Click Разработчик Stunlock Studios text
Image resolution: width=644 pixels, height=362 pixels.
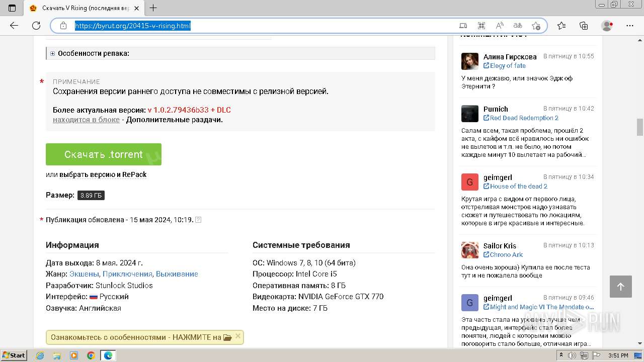tap(99, 286)
